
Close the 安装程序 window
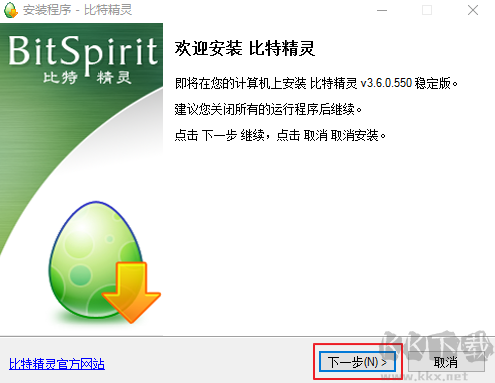click(473, 10)
